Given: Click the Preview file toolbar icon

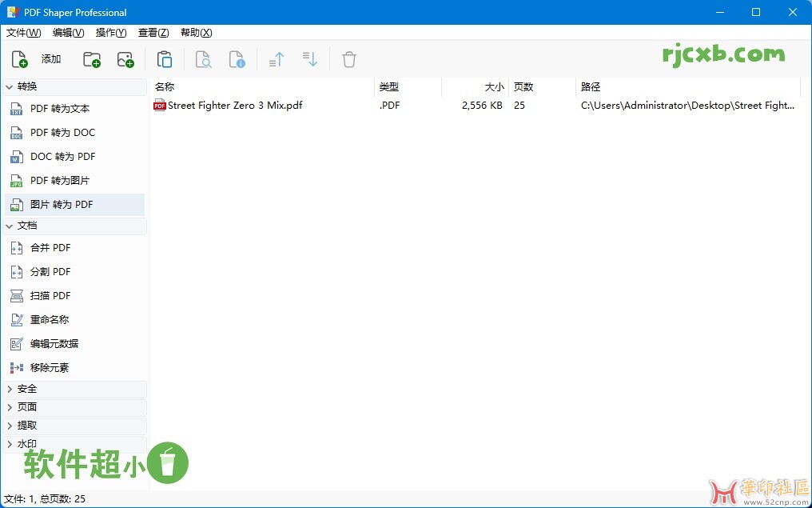Looking at the screenshot, I should click(203, 59).
